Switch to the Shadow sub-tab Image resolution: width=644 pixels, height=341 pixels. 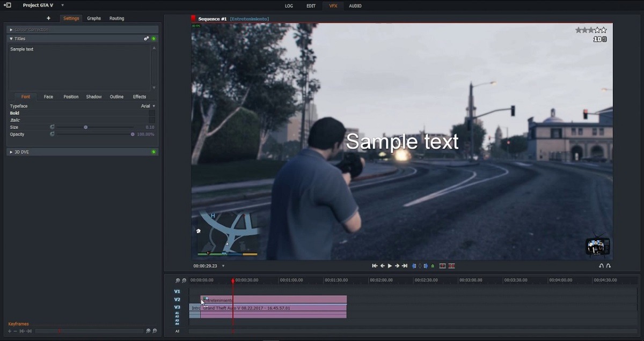(x=94, y=97)
